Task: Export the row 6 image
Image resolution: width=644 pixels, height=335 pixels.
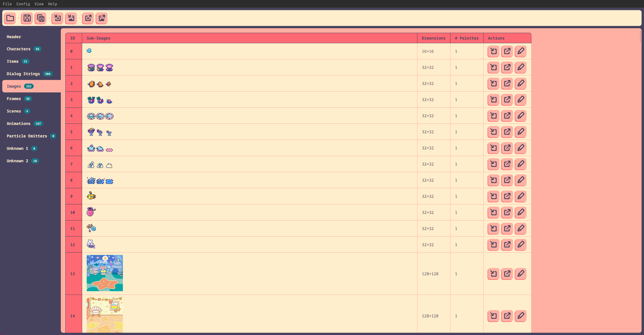Action: [507, 148]
